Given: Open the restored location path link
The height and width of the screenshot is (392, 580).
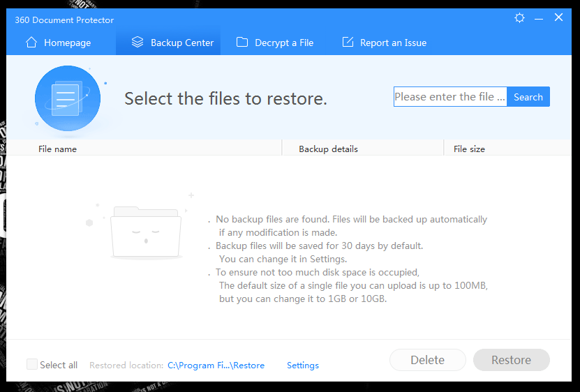Looking at the screenshot, I should tap(216, 365).
